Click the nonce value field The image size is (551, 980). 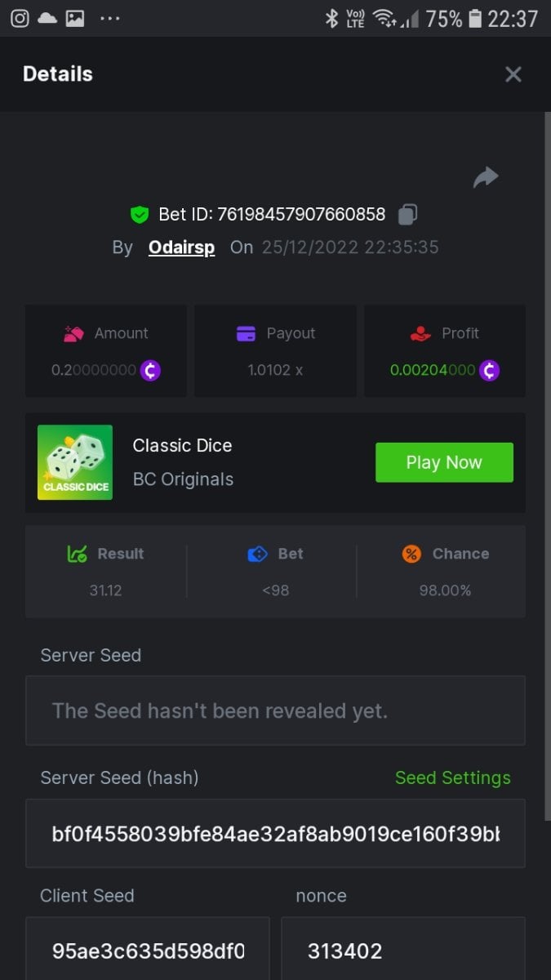point(402,951)
